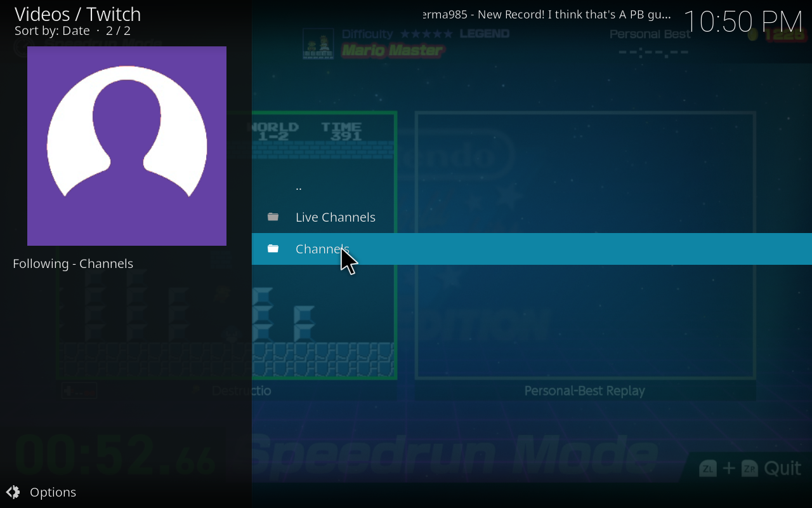
Task: Click the 'Videos / Twitch' breadcrumb heading
Action: (77, 14)
